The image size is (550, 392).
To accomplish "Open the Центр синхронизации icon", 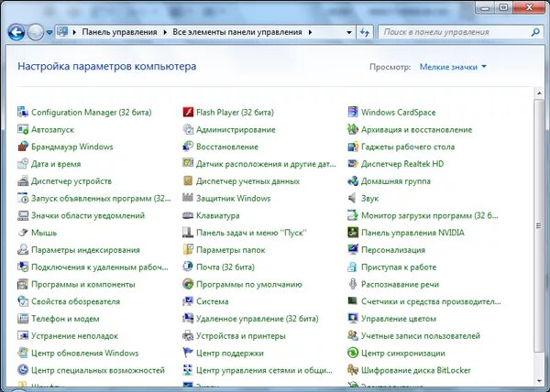I will pos(353,353).
